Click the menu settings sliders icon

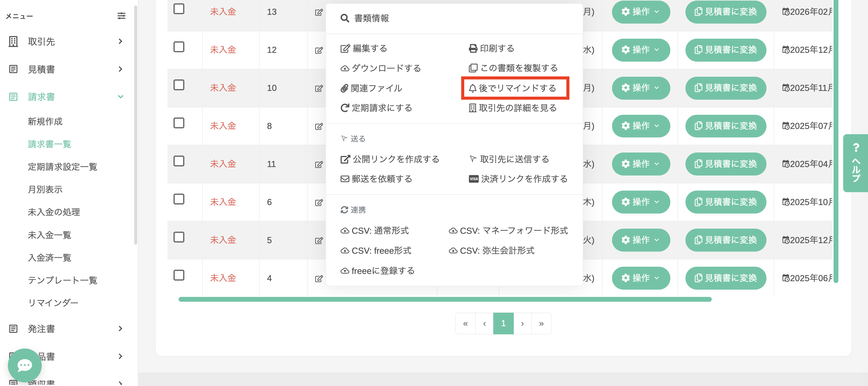(x=121, y=15)
